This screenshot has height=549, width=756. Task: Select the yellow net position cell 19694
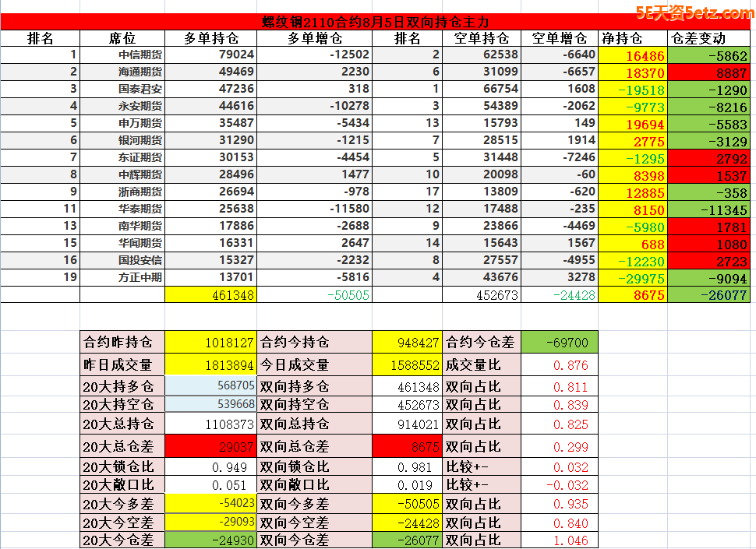point(633,124)
